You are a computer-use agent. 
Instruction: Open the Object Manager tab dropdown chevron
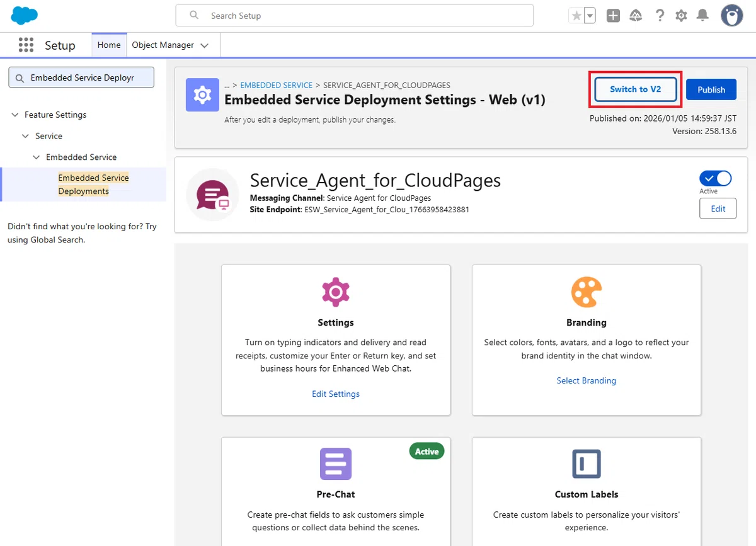point(204,45)
